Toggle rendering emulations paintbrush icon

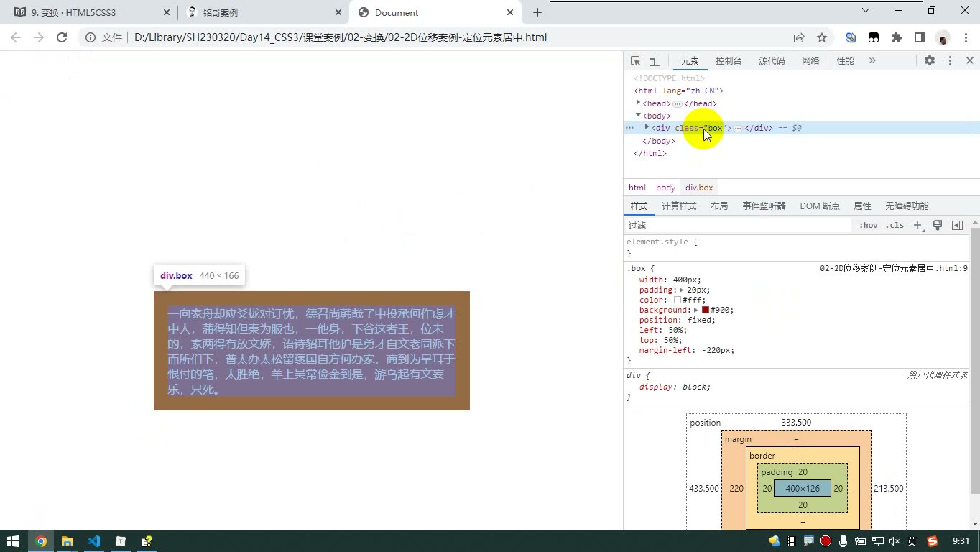pos(938,225)
